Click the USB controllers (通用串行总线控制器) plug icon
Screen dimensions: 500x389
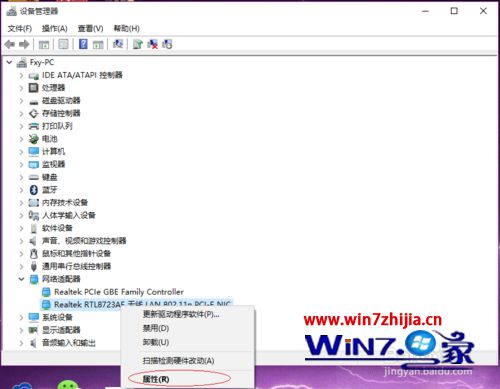(34, 266)
